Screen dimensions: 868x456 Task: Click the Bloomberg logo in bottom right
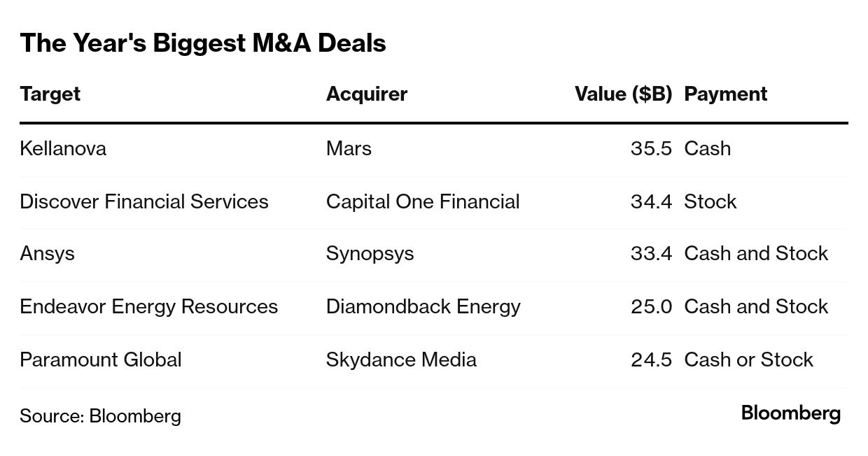coord(790,413)
